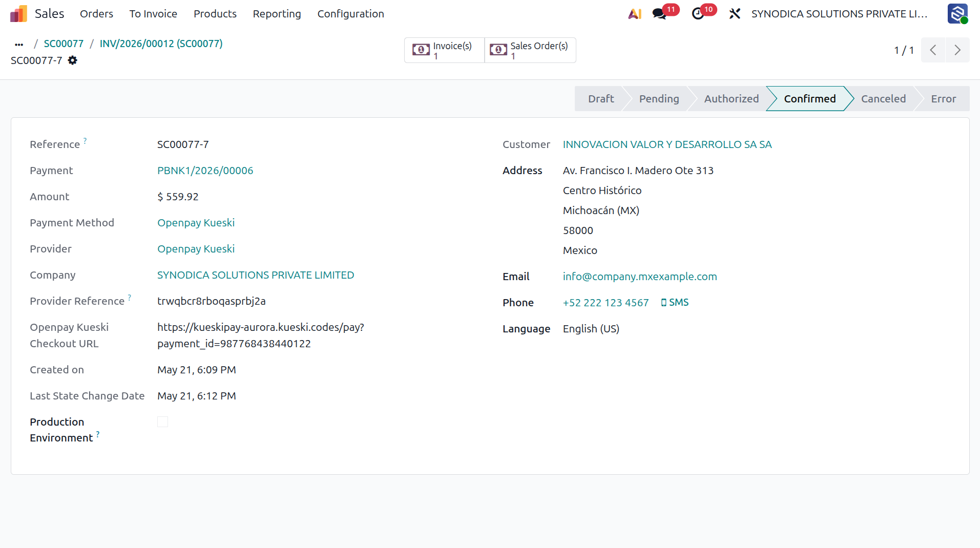Click the Kueski checkout URL text
Screen dimensions: 980x548
click(260, 335)
